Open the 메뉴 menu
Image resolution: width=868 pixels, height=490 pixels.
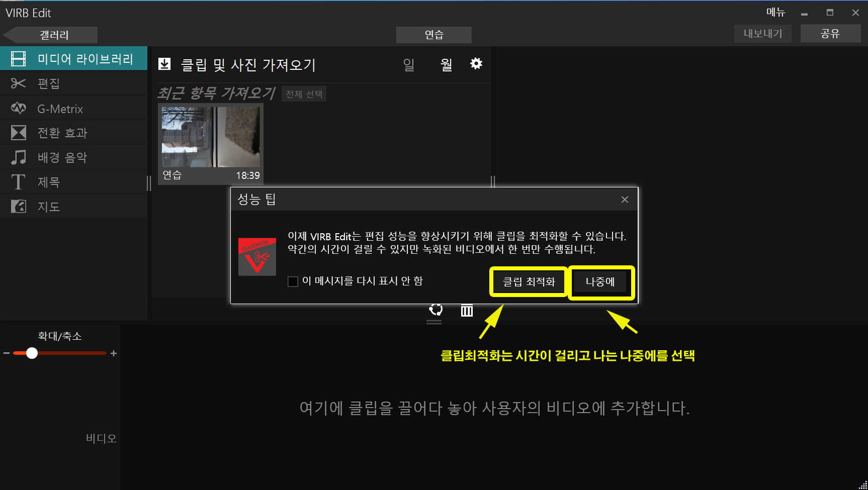pos(775,12)
